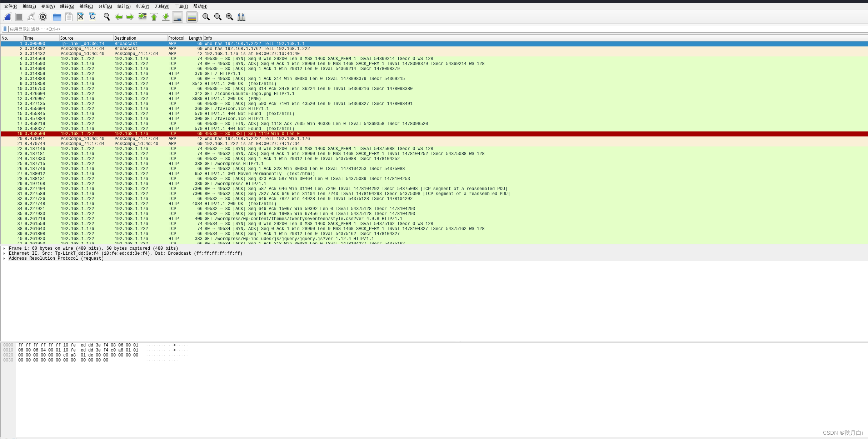The width and height of the screenshot is (868, 439).
Task: Toggle packet list colorization
Action: [191, 17]
